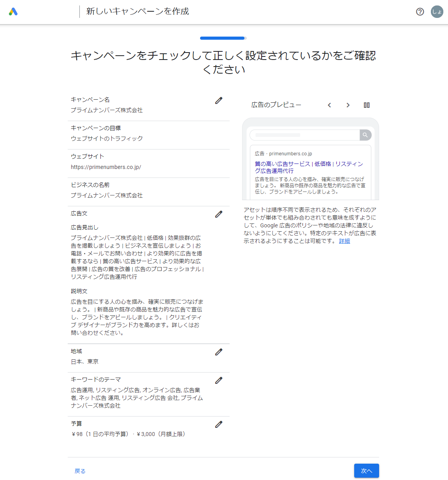Click the 次へ button
This screenshot has height=480, width=448.
pyautogui.click(x=367, y=471)
